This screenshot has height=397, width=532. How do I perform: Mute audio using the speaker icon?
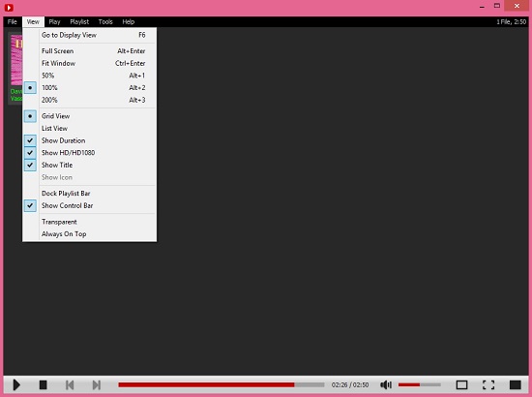pos(386,384)
